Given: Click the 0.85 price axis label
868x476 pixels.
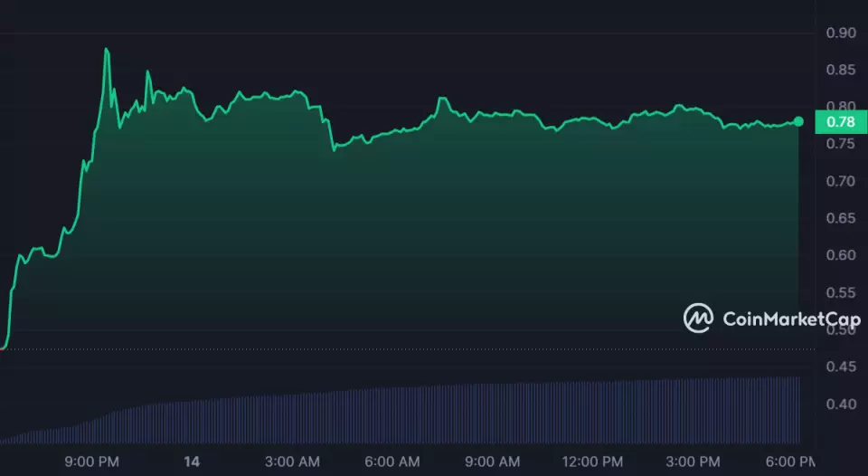Looking at the screenshot, I should (841, 70).
